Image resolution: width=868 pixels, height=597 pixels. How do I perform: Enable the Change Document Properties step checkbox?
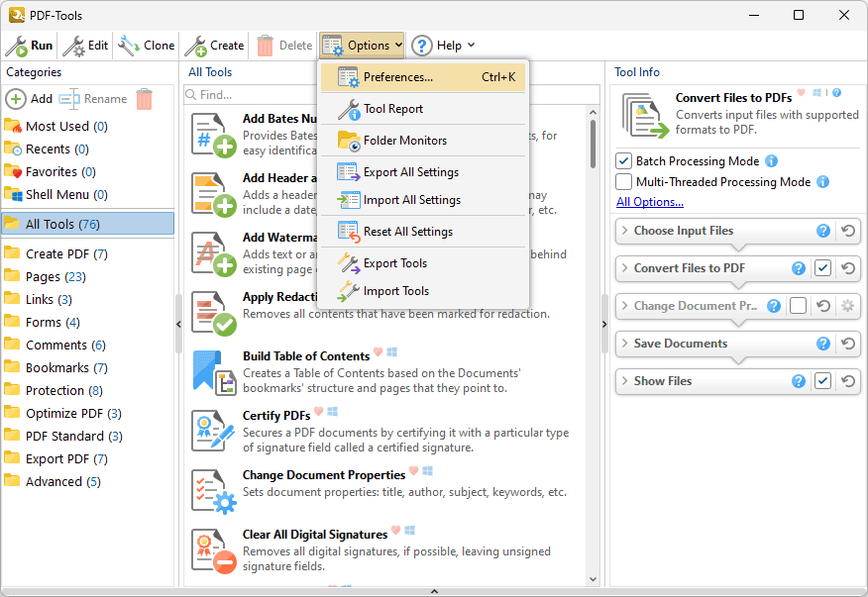(798, 306)
